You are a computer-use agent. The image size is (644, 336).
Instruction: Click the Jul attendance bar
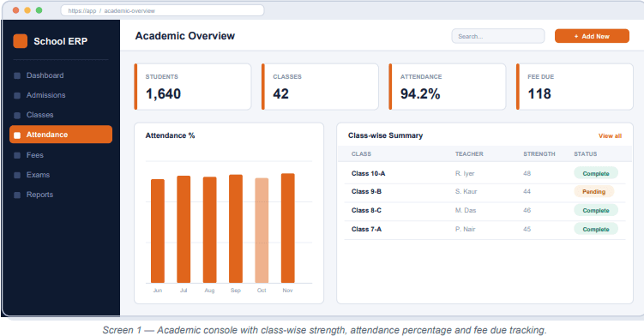point(184,230)
